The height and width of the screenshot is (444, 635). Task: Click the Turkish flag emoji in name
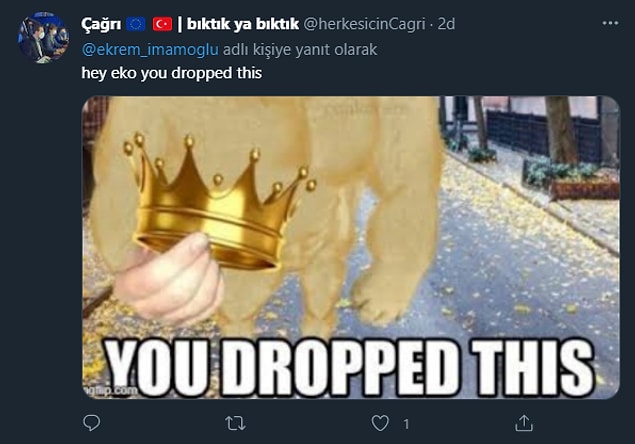click(162, 24)
